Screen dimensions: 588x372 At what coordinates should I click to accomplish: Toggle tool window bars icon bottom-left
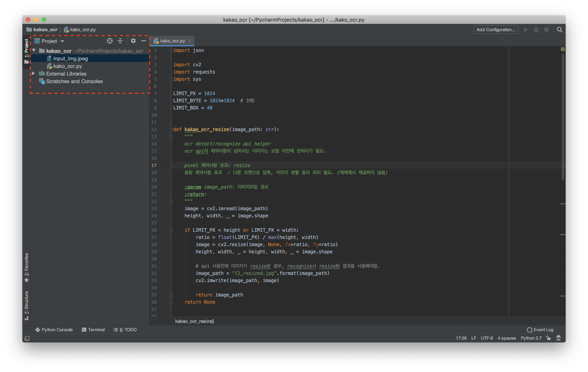pyautogui.click(x=27, y=338)
